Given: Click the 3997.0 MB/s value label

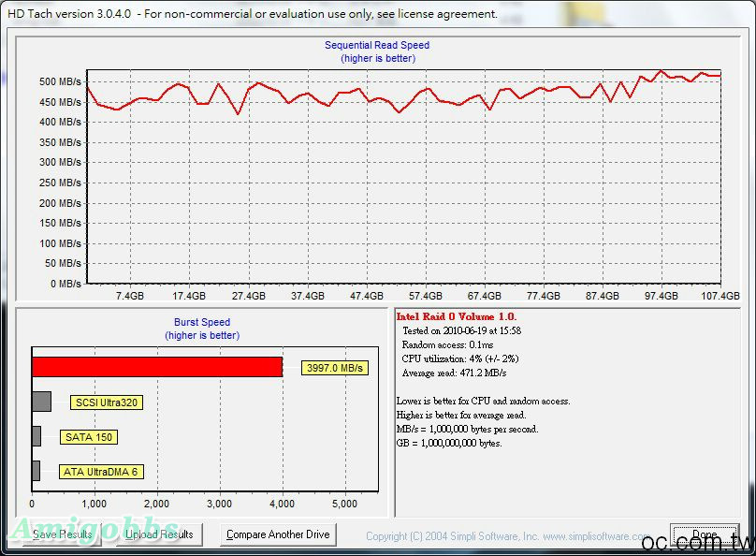Looking at the screenshot, I should 335,368.
